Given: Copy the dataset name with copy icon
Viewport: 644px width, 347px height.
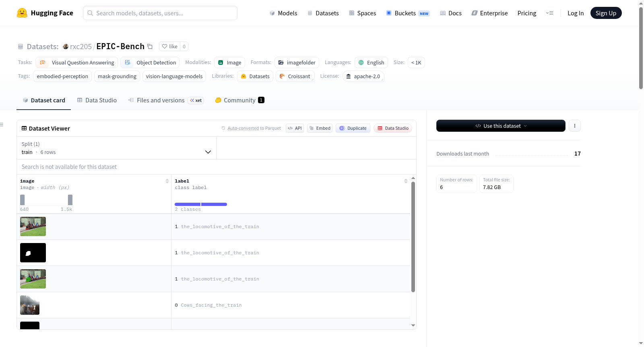Looking at the screenshot, I should pyautogui.click(x=150, y=46).
